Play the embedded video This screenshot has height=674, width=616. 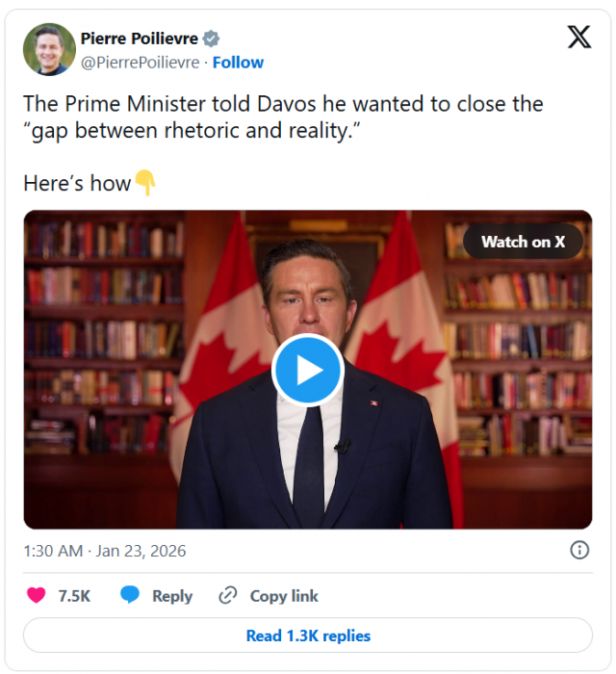[307, 370]
